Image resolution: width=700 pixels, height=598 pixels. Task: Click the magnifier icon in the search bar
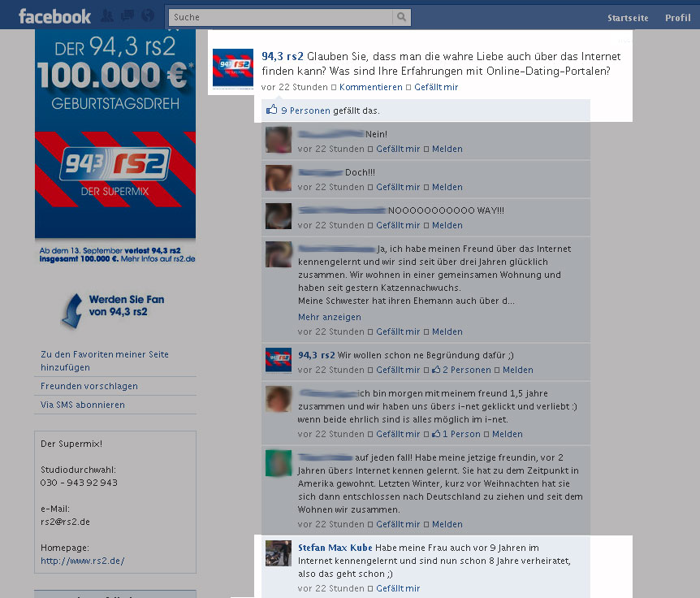click(402, 16)
